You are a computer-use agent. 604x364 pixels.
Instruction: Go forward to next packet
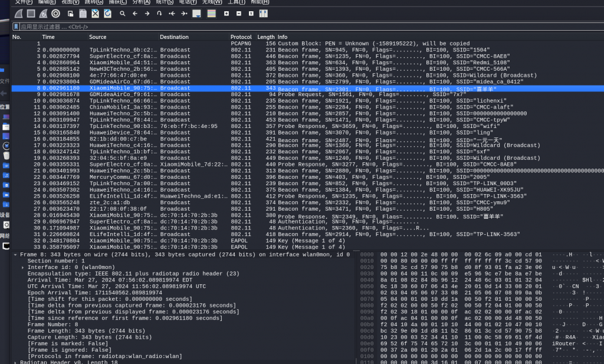[x=147, y=14]
